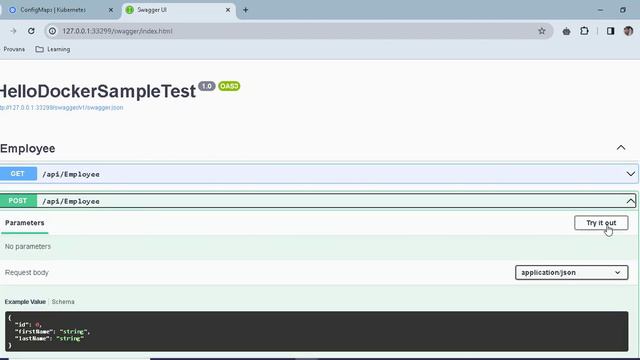Click the 1.0 version badge
Image resolution: width=640 pixels, height=360 pixels.
coord(207,86)
